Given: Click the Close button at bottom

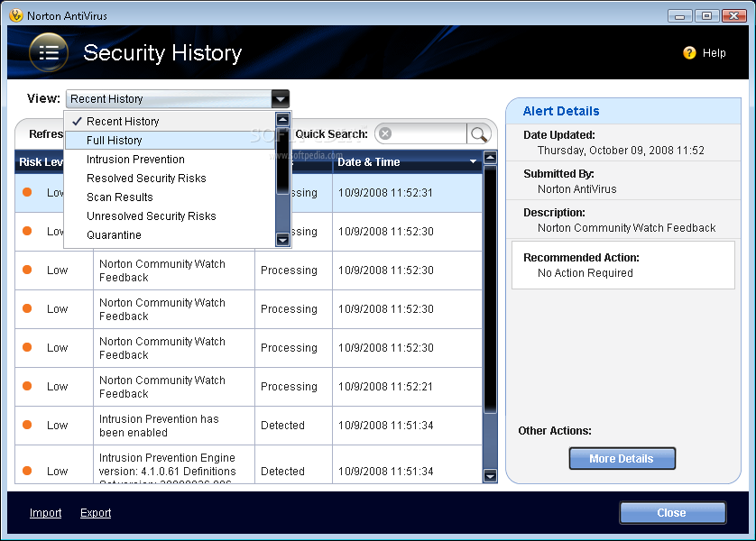Looking at the screenshot, I should click(x=672, y=512).
